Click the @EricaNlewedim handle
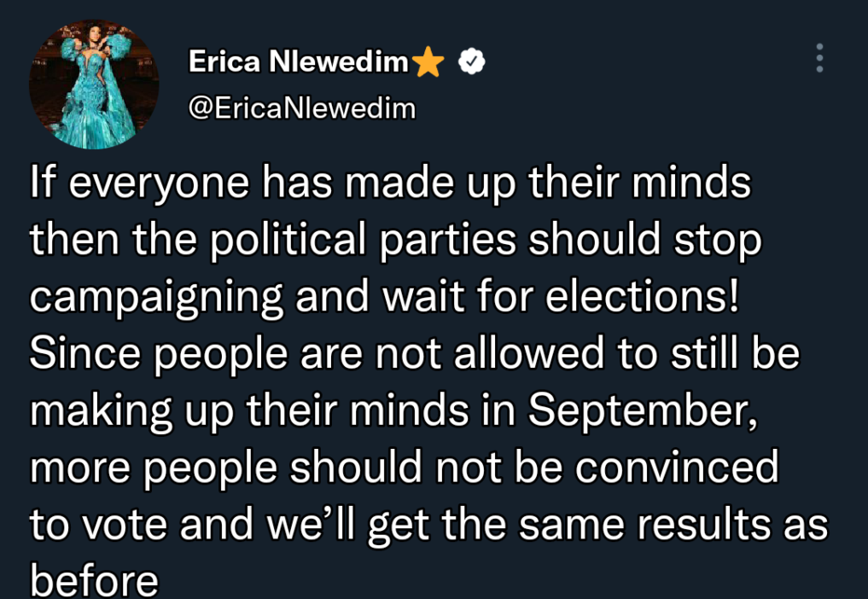This screenshot has width=868, height=599. point(301,108)
